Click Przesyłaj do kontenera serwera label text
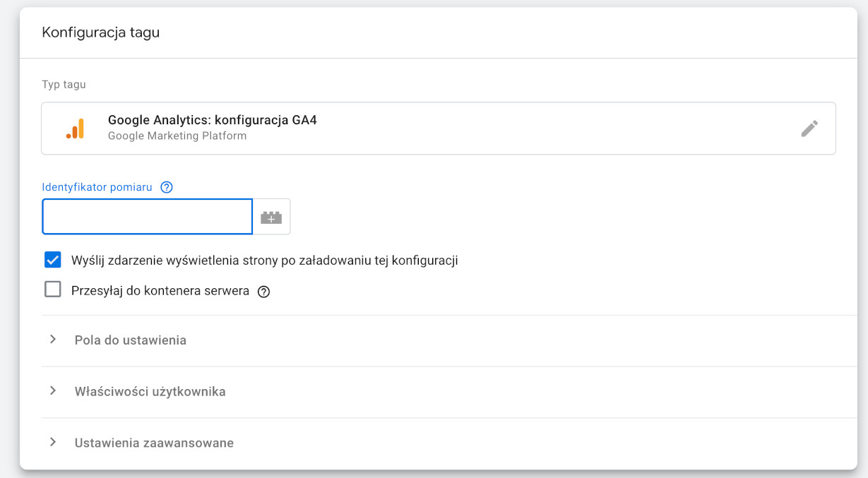 point(160,290)
